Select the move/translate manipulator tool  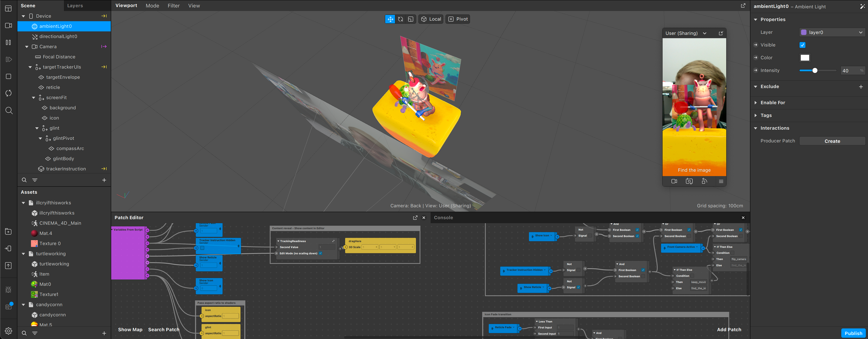coord(390,19)
